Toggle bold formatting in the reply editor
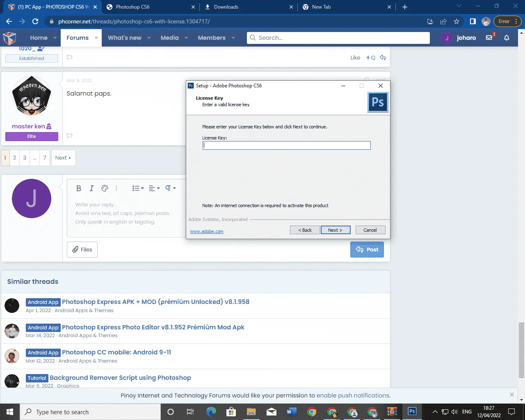 click(79, 188)
